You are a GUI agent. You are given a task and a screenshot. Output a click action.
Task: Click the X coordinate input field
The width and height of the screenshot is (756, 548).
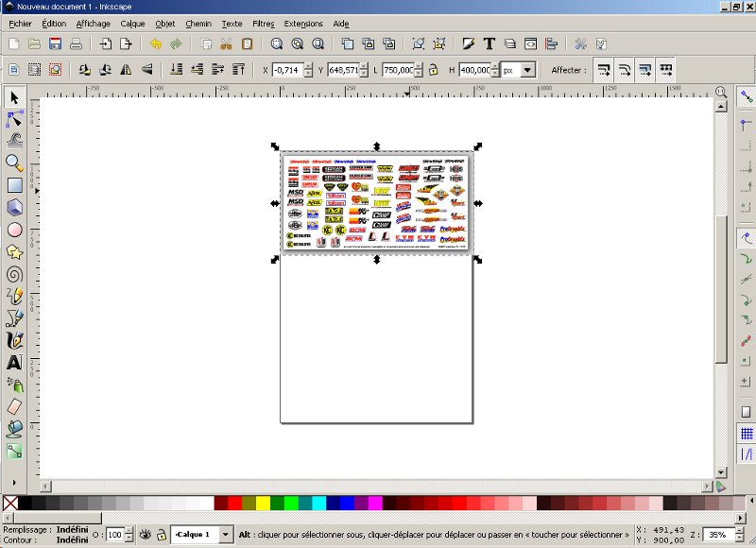click(x=288, y=70)
